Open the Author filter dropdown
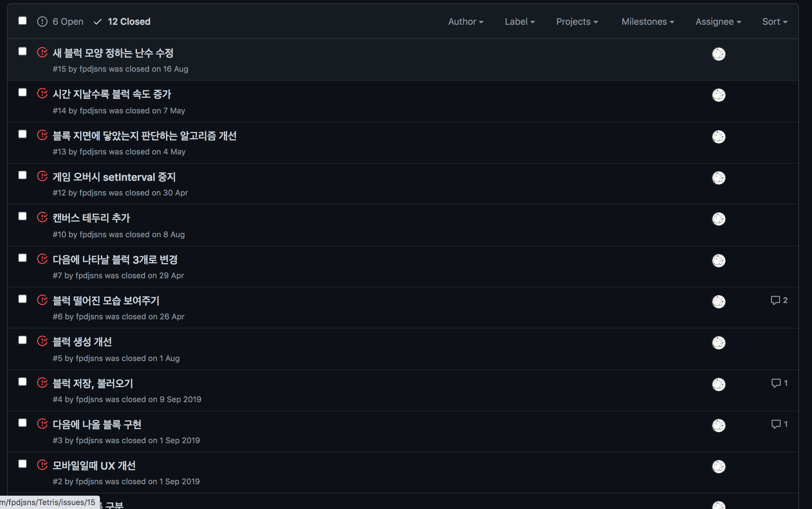Image resolution: width=812 pixels, height=509 pixels. coord(466,22)
